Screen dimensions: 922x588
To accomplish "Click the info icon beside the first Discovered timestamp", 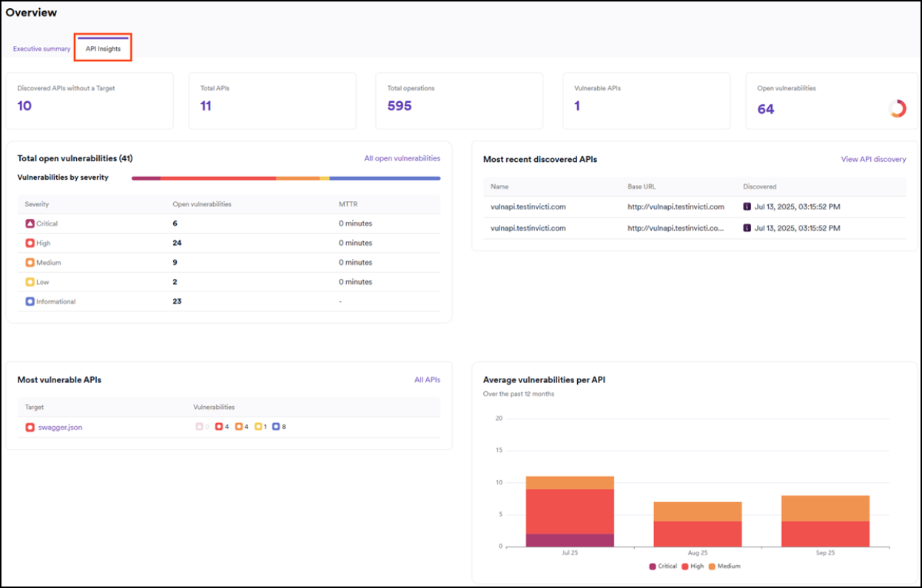I will (x=747, y=206).
